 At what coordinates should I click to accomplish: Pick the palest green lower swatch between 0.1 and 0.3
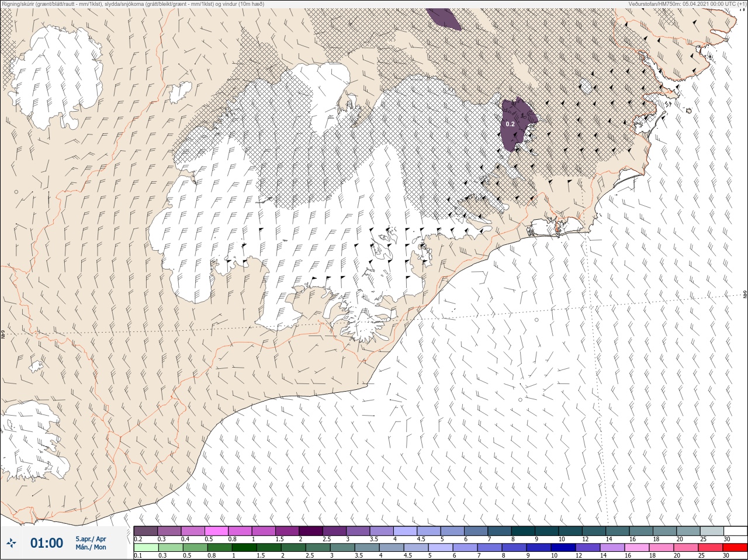pos(146,548)
